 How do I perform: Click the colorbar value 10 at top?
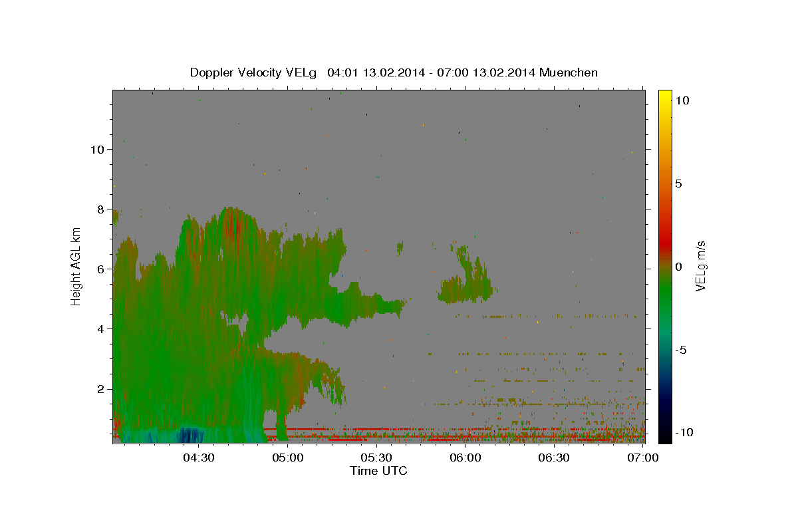pos(682,100)
